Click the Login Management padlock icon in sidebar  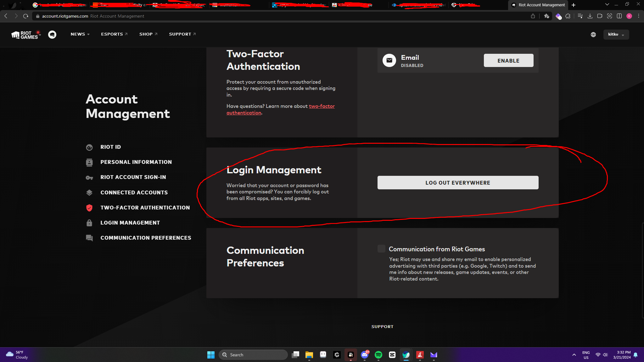click(90, 223)
